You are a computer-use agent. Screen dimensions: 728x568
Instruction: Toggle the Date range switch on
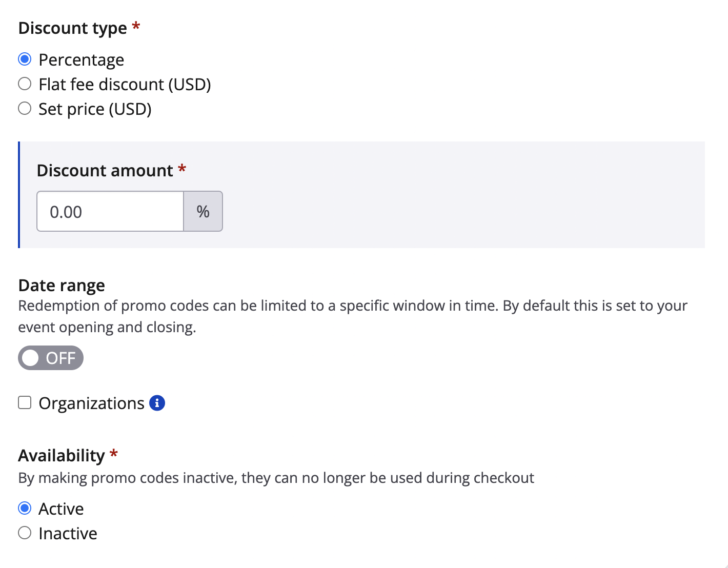click(x=50, y=358)
